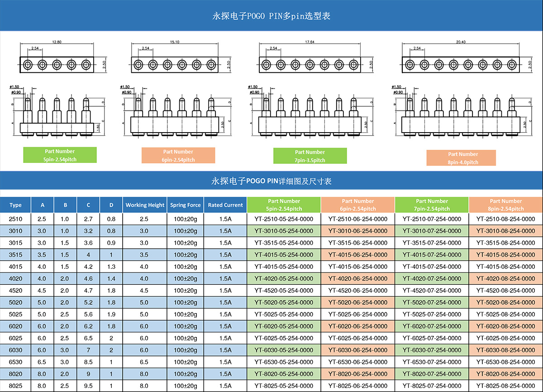Viewport: 543px width, 392px height.
Task: Click part number YT-4520-06-254-0000
Action: 358,290
